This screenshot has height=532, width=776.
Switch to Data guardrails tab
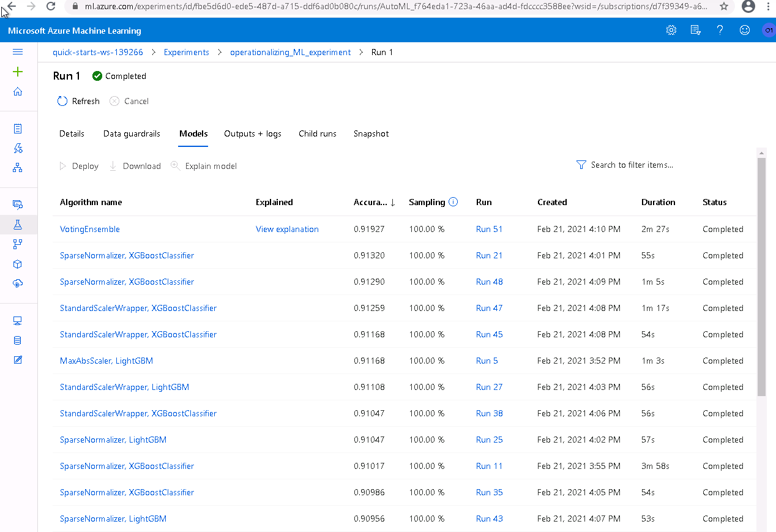[x=131, y=133]
